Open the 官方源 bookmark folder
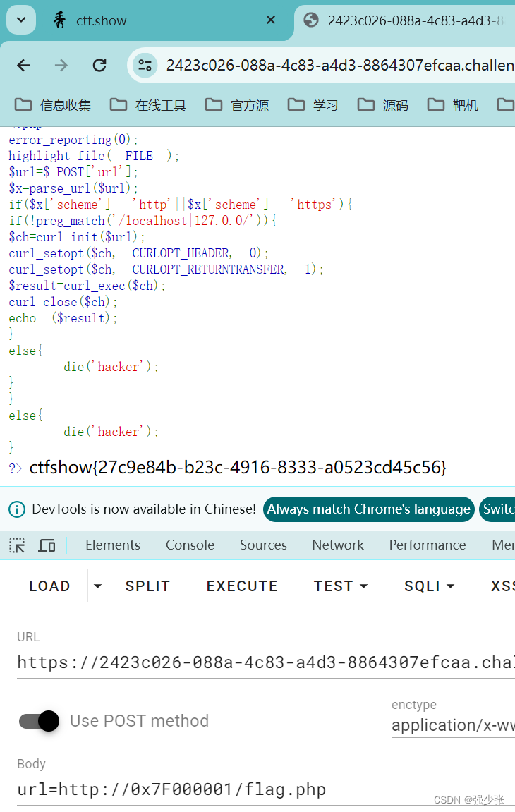Image resolution: width=515 pixels, height=812 pixels. (x=237, y=106)
